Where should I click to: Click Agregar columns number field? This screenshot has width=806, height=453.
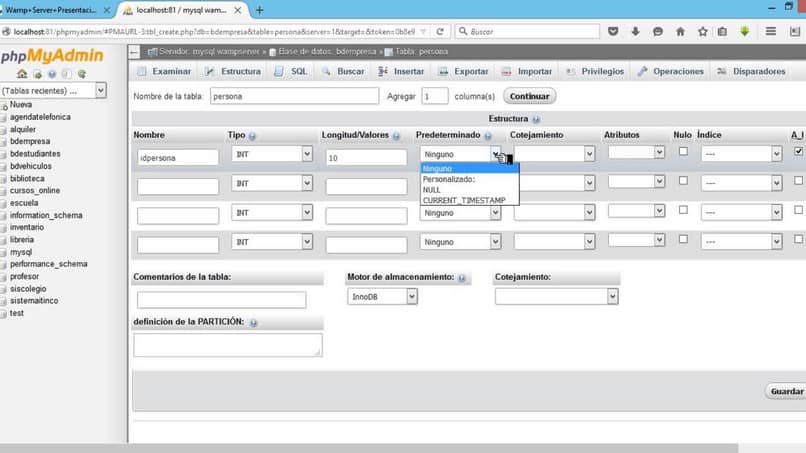[435, 96]
